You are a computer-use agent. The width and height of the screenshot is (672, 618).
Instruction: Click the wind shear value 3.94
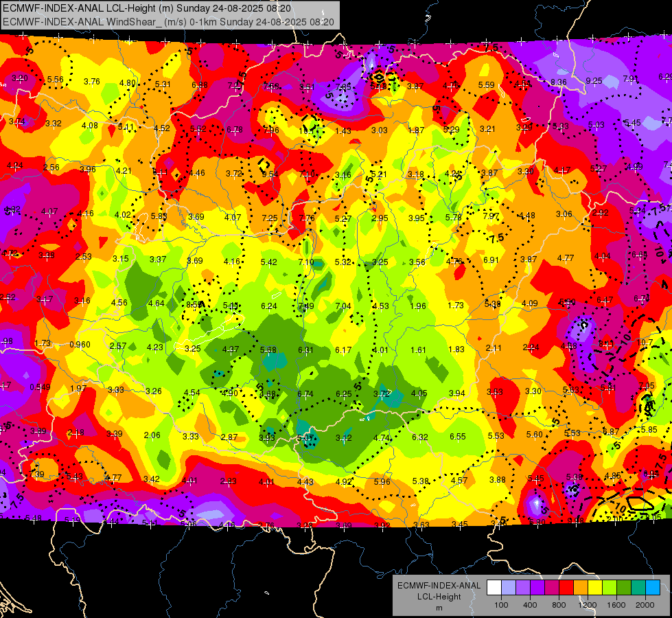(x=457, y=393)
